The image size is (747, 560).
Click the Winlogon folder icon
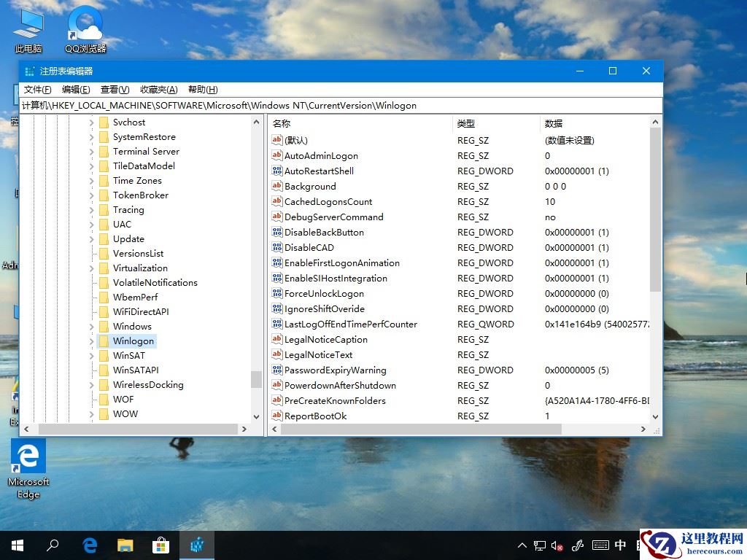[x=104, y=341]
